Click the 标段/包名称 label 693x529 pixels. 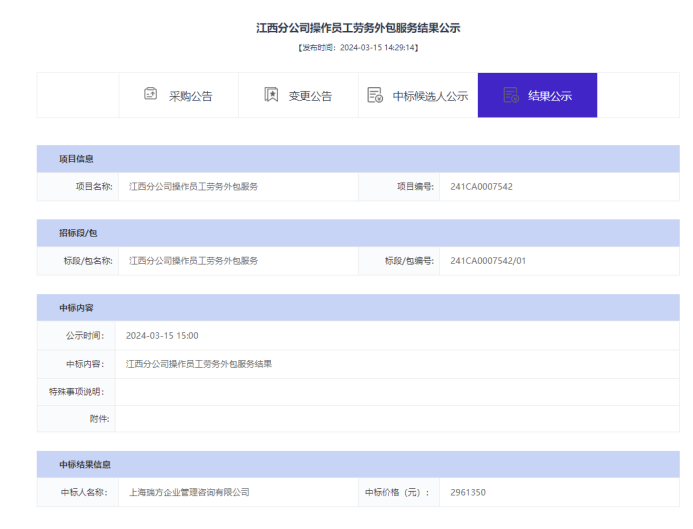point(88,261)
